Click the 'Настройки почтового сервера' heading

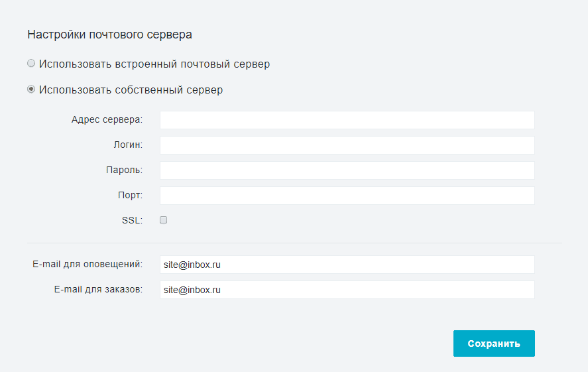109,34
